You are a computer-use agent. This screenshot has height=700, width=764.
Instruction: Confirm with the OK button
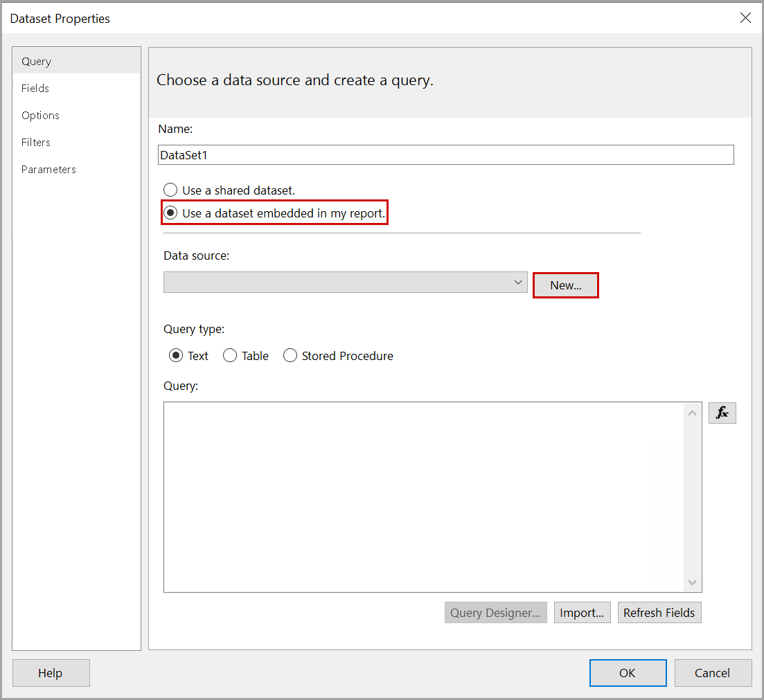pos(628,673)
